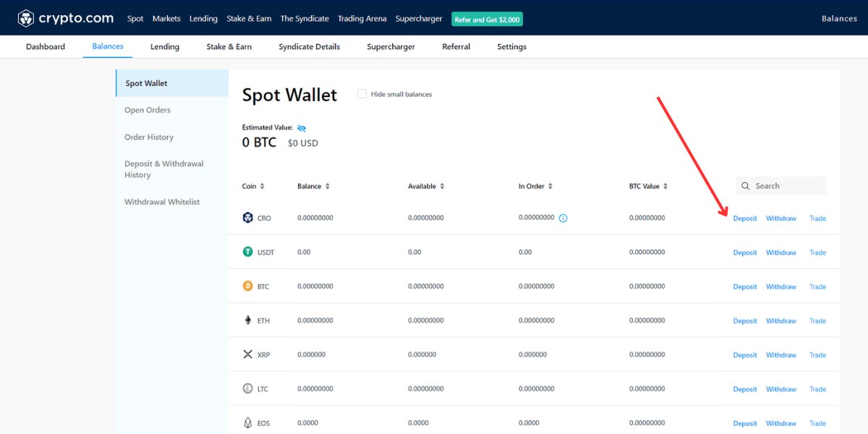Viewport: 868px width, 434px height.
Task: Click the CRO coin icon
Action: click(248, 218)
